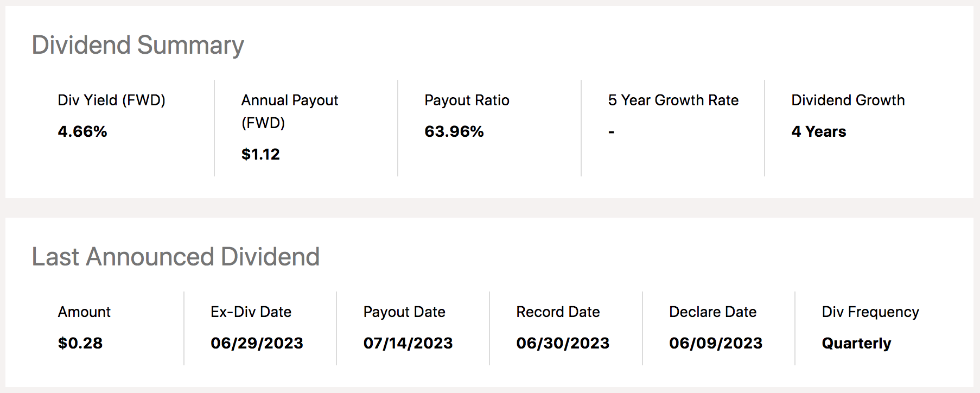Screen dimensions: 980x393
Task: Select the Ex-Div Date value 06/29/2023
Action: click(257, 343)
